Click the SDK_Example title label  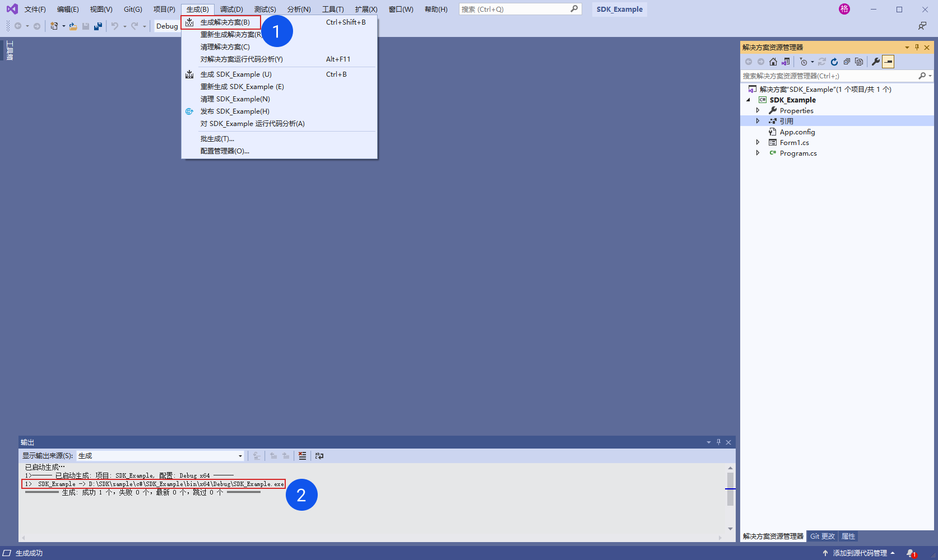point(620,9)
